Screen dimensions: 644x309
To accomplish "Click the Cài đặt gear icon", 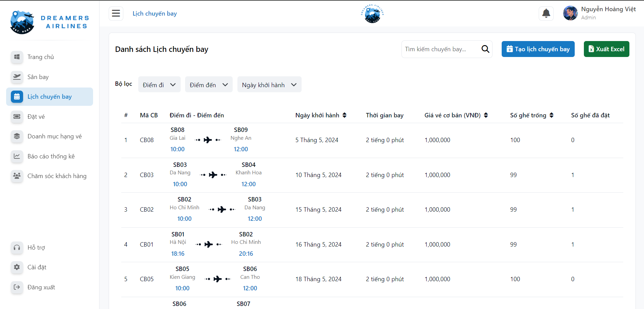I will pyautogui.click(x=17, y=267).
